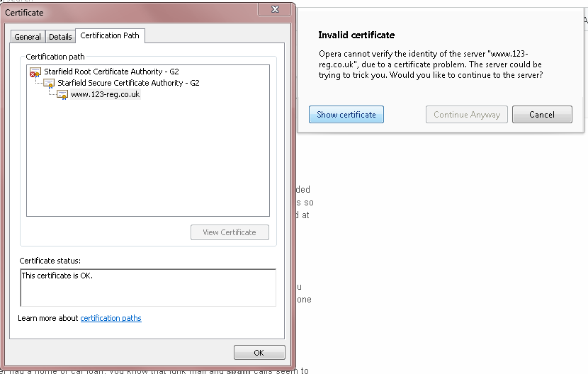Close the Certificate dialog window
The width and height of the screenshot is (588, 374).
click(273, 8)
